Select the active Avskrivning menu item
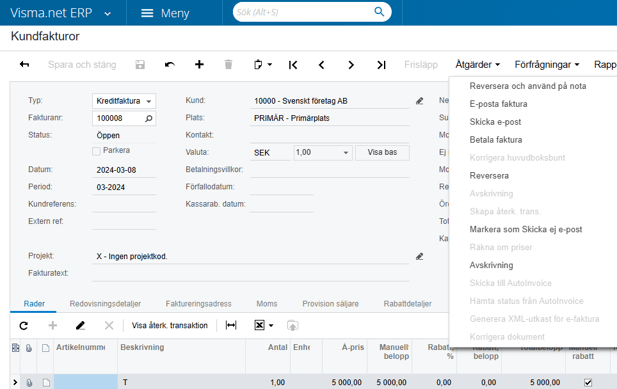This screenshot has height=389, width=617. click(x=491, y=265)
